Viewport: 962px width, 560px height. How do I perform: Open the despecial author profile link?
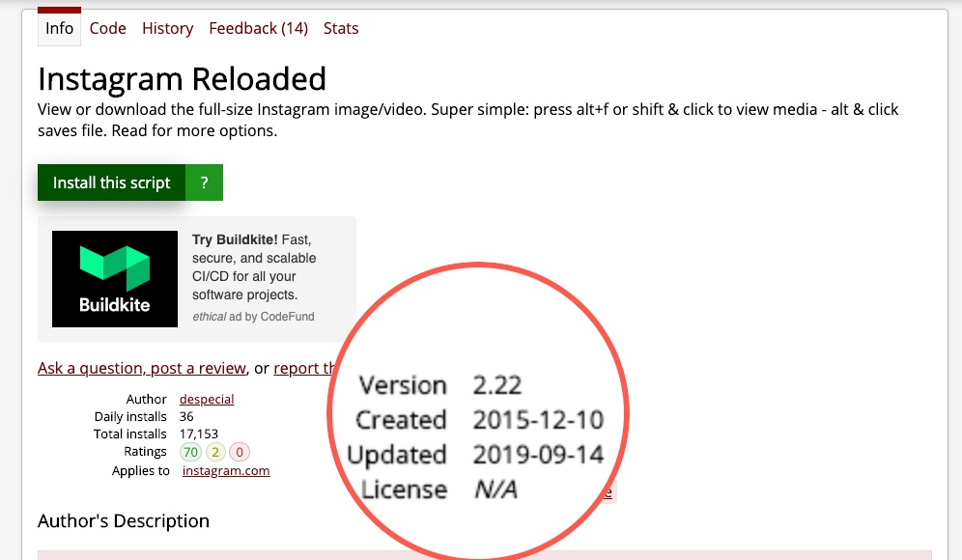click(x=207, y=400)
